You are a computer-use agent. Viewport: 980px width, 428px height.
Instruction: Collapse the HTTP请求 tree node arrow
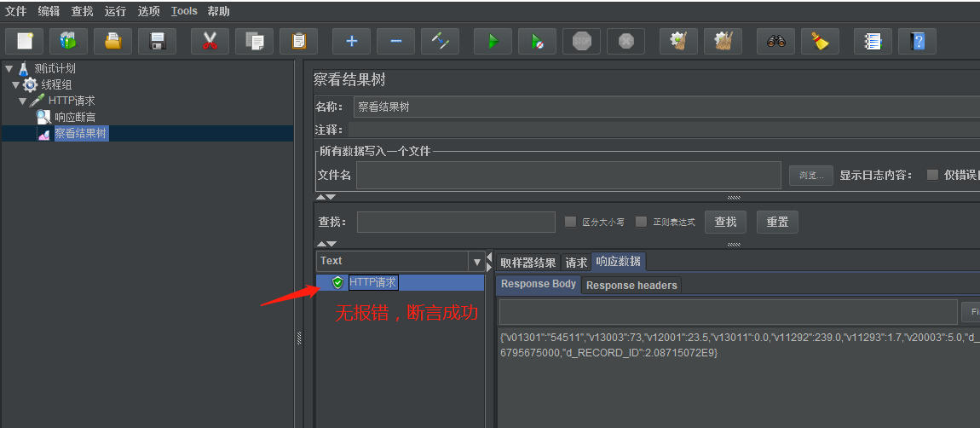click(x=22, y=101)
